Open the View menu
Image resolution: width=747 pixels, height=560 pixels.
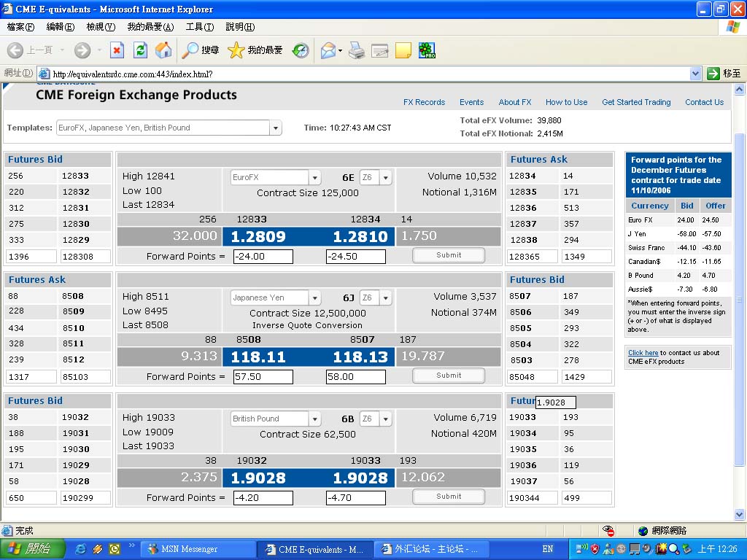coord(101,27)
